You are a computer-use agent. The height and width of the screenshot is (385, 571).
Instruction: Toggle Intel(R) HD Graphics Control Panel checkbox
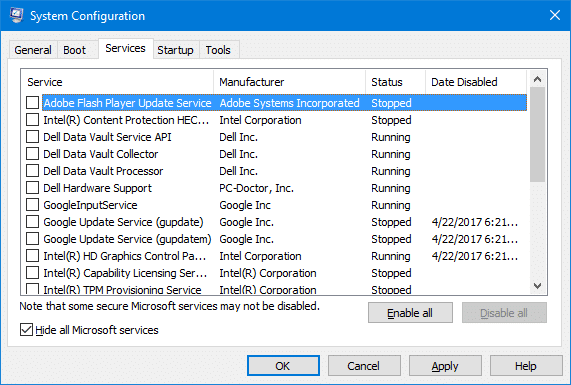pos(32,256)
